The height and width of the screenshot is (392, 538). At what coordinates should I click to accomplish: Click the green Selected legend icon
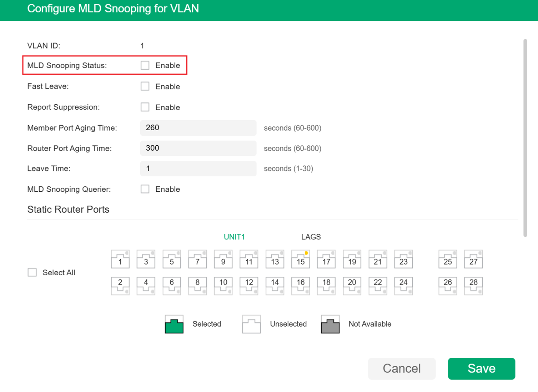(174, 324)
